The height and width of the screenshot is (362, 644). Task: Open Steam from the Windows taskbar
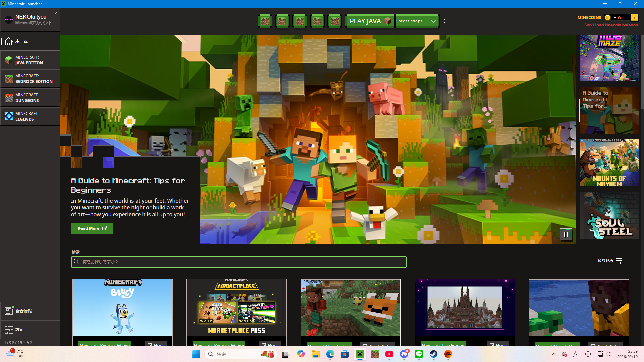point(434,354)
